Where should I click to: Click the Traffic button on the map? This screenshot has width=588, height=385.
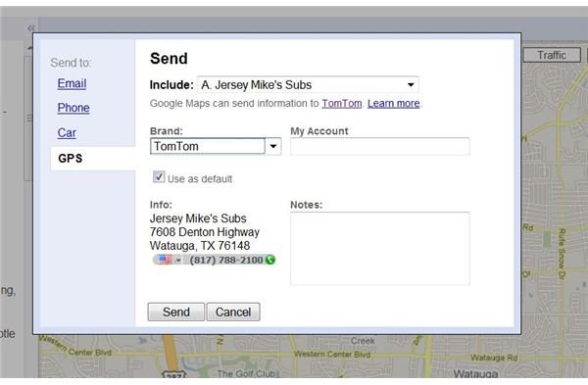(x=552, y=55)
